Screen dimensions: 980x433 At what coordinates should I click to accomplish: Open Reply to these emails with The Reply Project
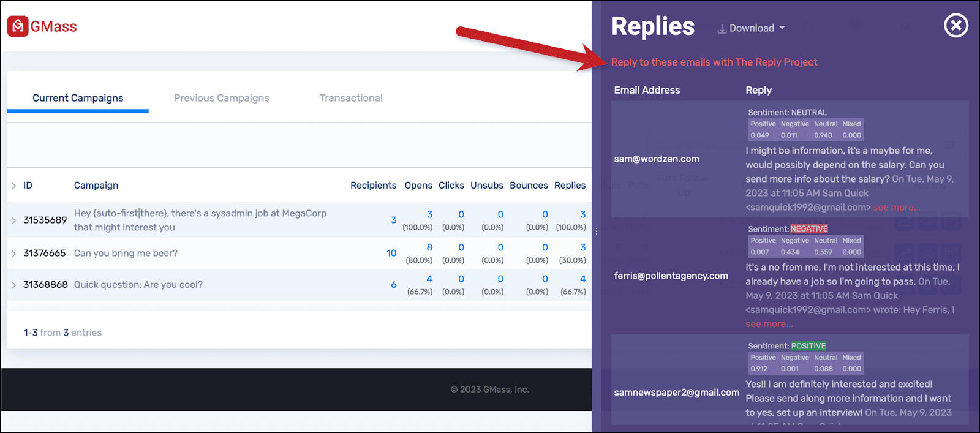714,62
